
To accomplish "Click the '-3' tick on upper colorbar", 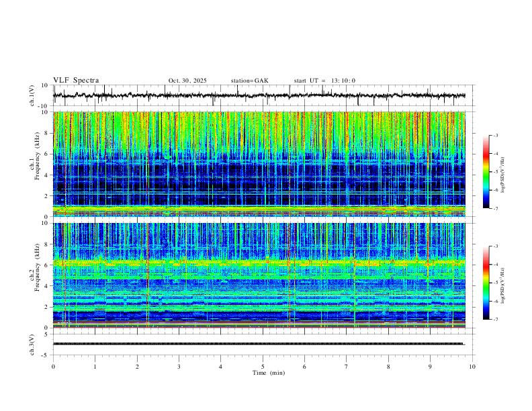I will (496, 135).
